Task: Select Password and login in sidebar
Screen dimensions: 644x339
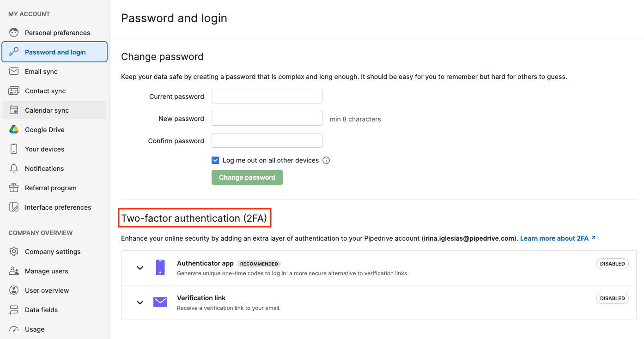Action: [55, 52]
